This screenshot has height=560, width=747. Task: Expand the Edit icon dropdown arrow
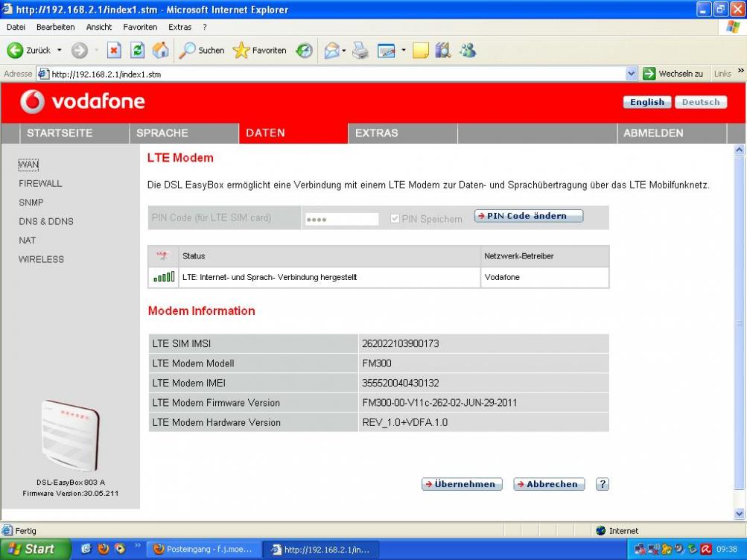[x=403, y=50]
